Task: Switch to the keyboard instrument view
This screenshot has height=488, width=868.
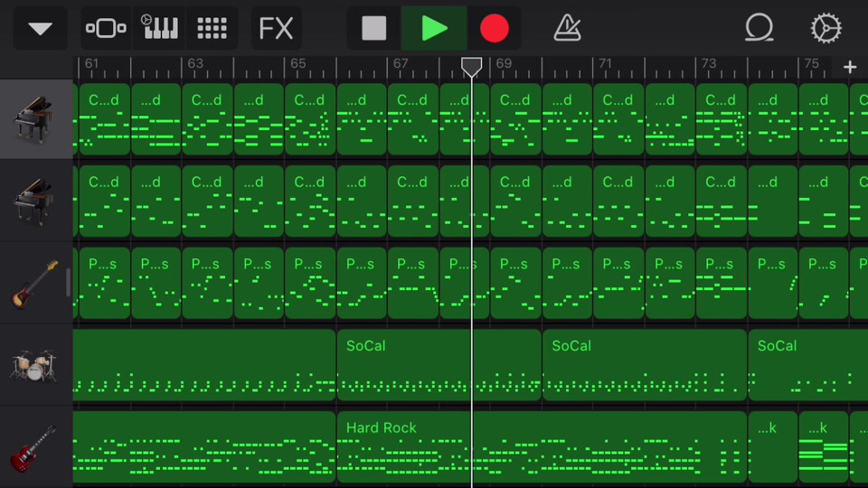Action: (x=160, y=28)
